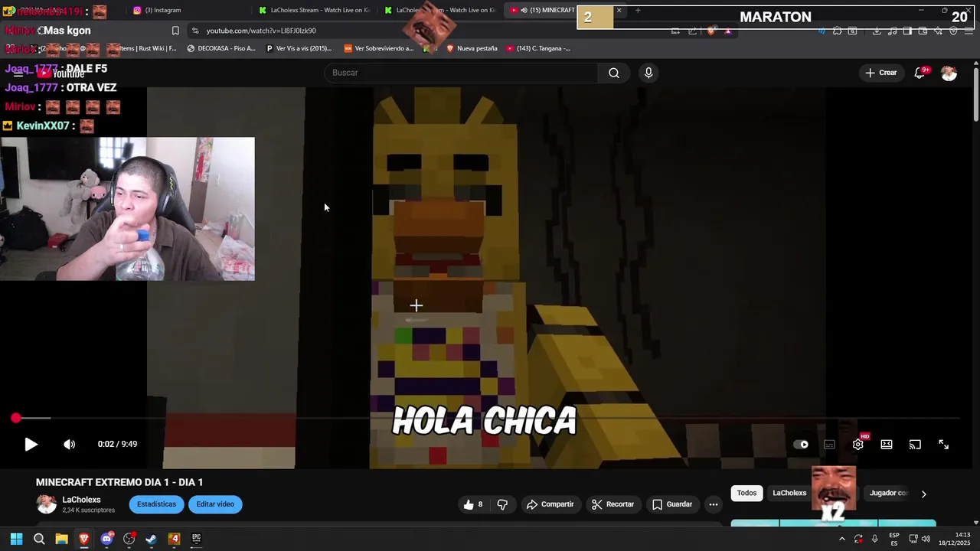Toggle the autoplay switch in player controls
Screen dimensions: 980x551
pos(801,444)
